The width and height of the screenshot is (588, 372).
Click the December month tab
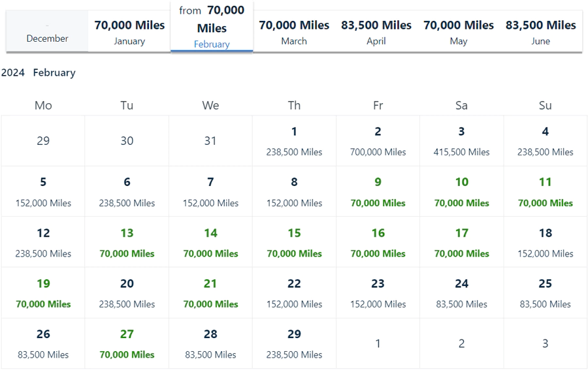(47, 31)
